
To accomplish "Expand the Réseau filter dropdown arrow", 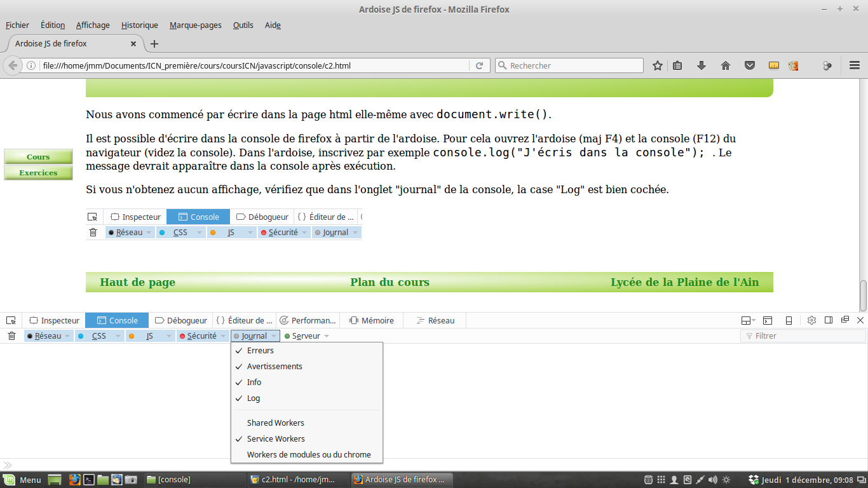I will click(x=67, y=336).
